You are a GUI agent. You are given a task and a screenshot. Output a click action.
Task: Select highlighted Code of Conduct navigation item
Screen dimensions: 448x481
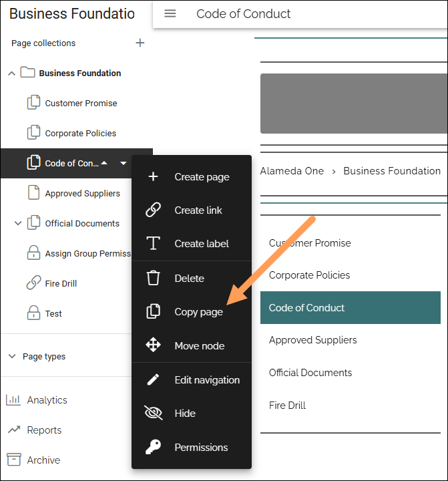[x=350, y=307]
